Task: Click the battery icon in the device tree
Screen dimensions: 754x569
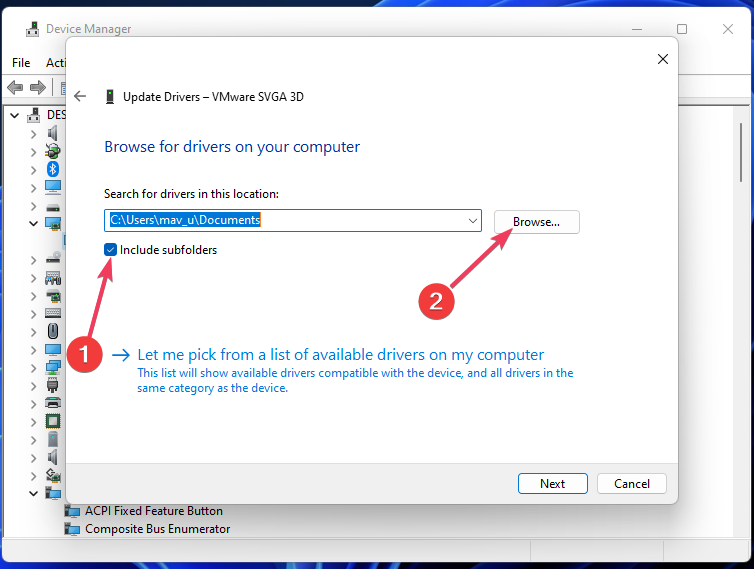Action: pyautogui.click(x=52, y=151)
